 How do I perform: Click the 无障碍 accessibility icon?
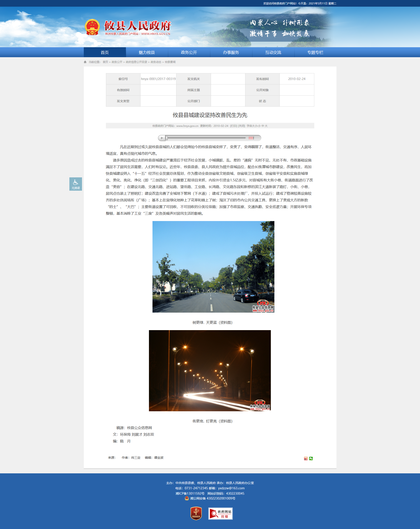pos(76,184)
